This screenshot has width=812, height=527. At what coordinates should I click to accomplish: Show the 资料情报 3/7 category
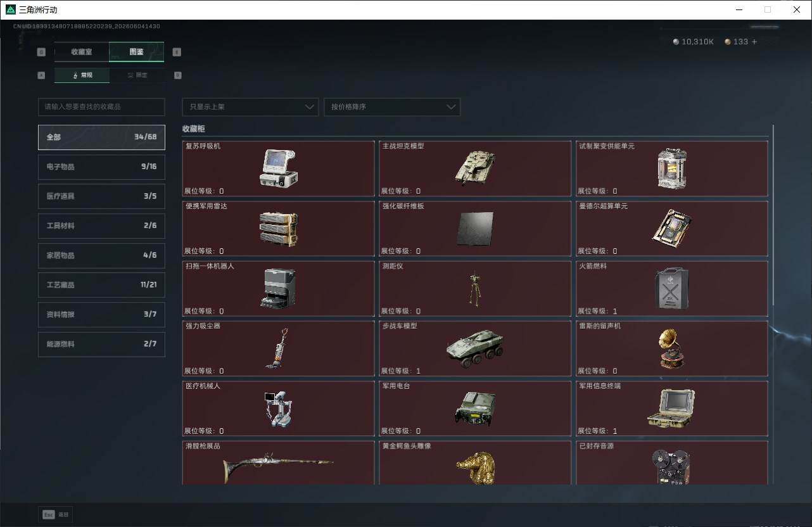tap(101, 314)
